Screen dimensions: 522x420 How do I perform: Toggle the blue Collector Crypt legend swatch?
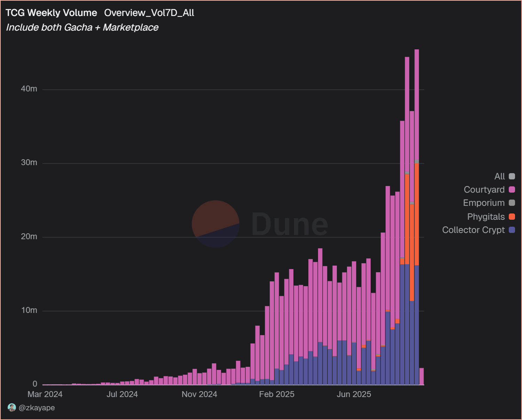click(512, 230)
